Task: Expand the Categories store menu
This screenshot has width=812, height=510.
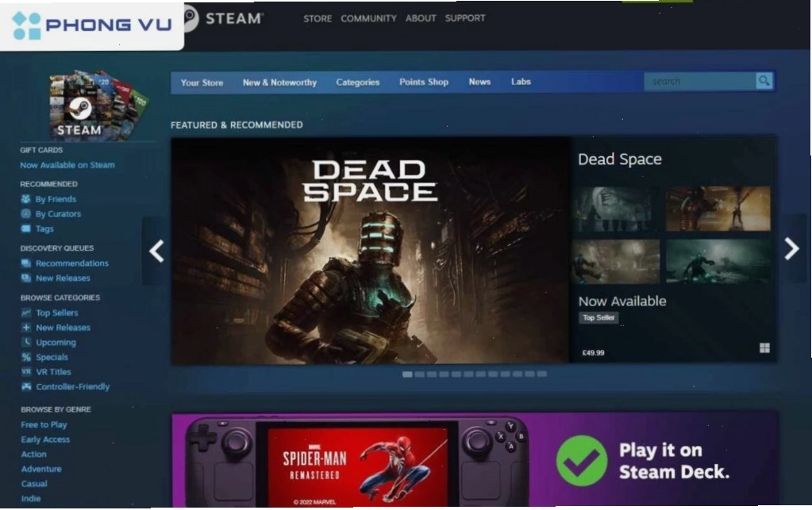Action: [357, 82]
